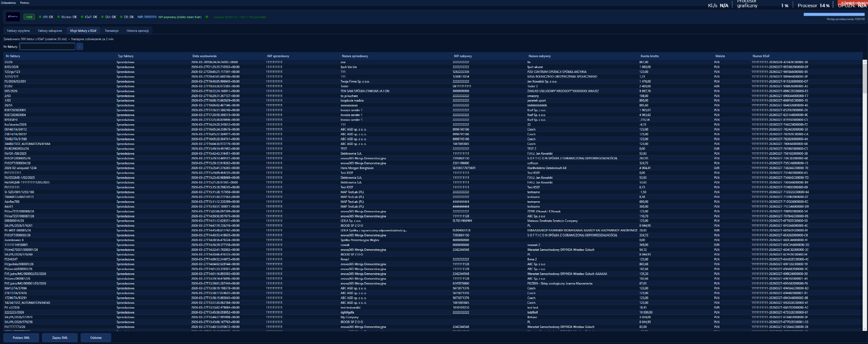Click the Odśwież button

pyautogui.click(x=96, y=338)
